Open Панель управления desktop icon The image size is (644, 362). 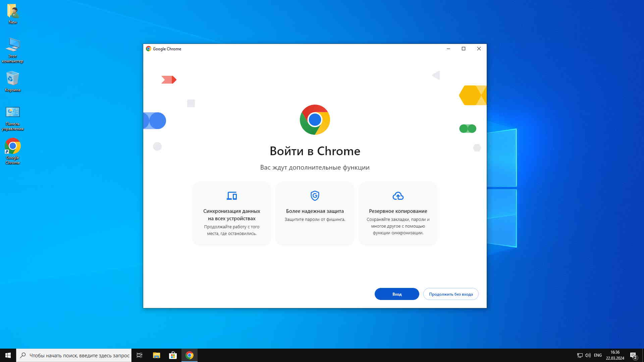pos(12,113)
